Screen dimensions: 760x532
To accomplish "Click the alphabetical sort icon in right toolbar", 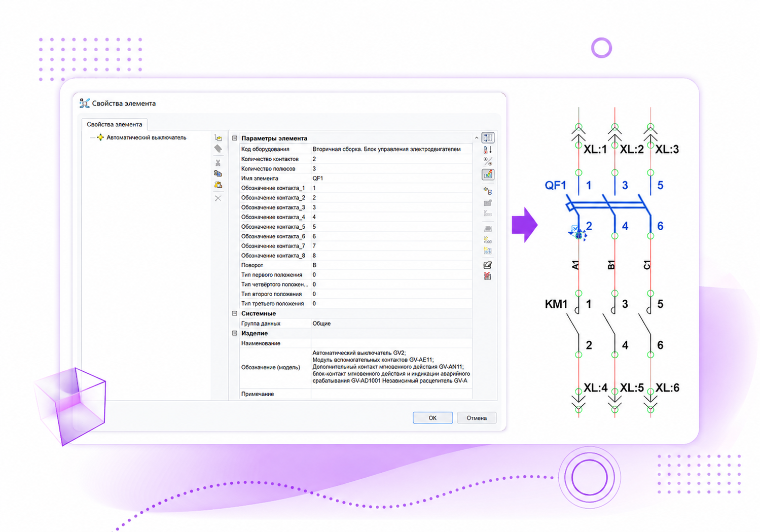I will pos(488,150).
